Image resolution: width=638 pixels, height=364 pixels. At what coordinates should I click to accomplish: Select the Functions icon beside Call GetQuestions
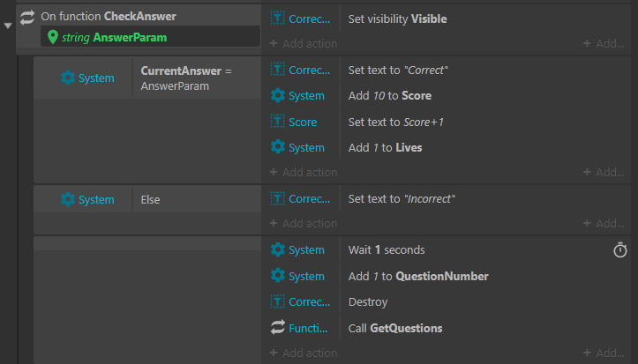[277, 328]
